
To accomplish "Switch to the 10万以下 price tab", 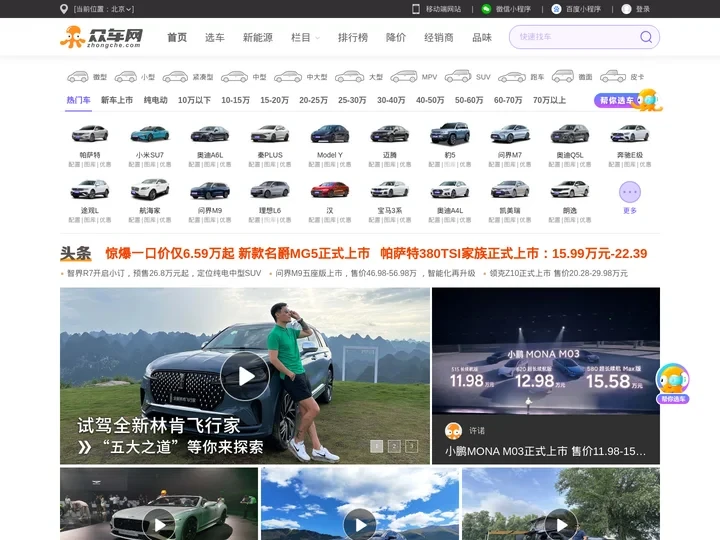I will click(x=194, y=100).
